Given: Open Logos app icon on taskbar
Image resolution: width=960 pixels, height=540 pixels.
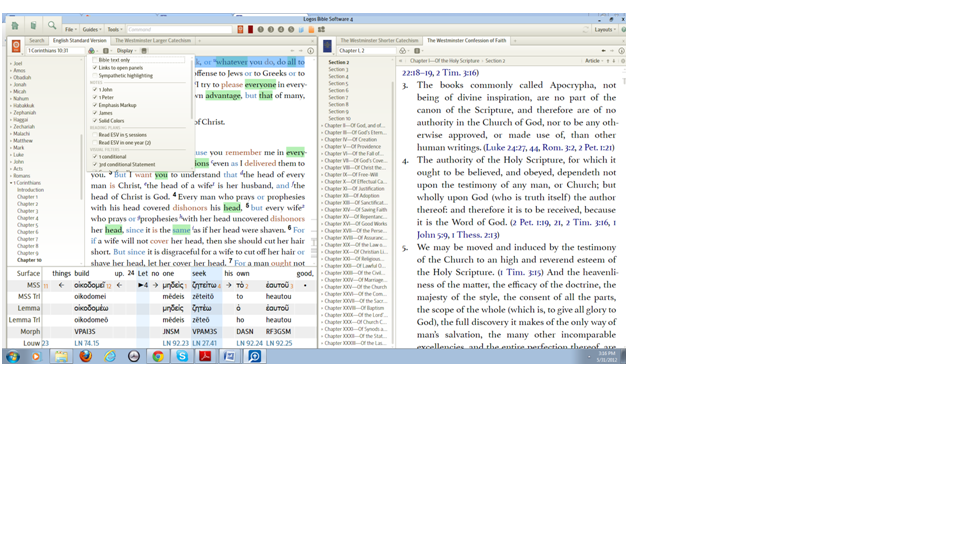Looking at the screenshot, I should click(254, 356).
